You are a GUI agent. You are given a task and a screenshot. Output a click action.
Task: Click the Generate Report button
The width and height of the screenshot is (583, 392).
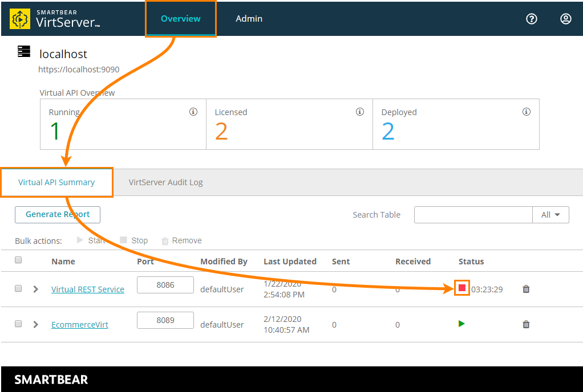tap(57, 215)
